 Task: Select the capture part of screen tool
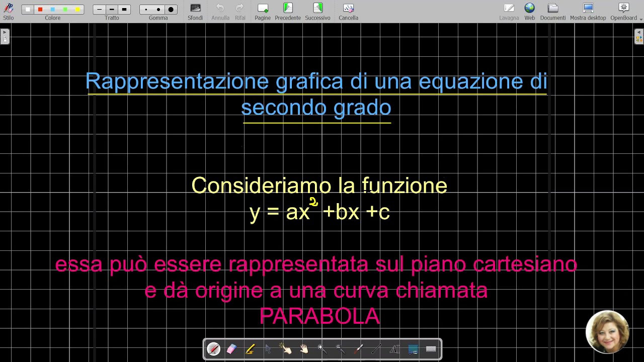(413, 349)
